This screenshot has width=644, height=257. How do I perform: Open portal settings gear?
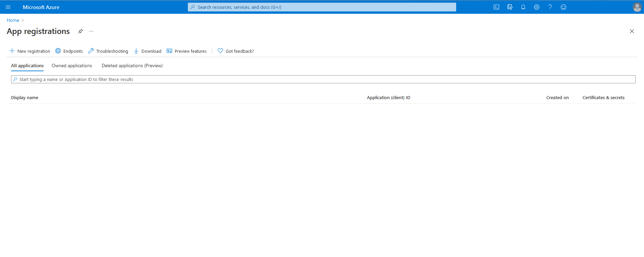(x=537, y=7)
